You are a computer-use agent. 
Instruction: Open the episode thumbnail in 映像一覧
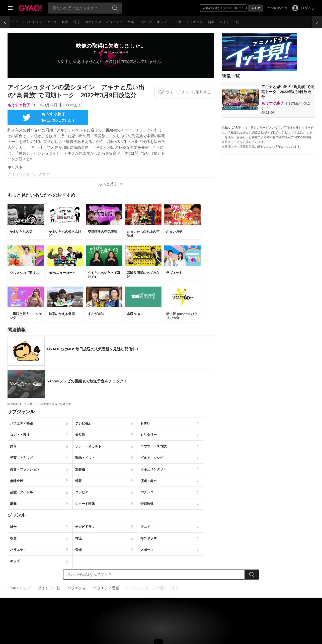click(240, 100)
